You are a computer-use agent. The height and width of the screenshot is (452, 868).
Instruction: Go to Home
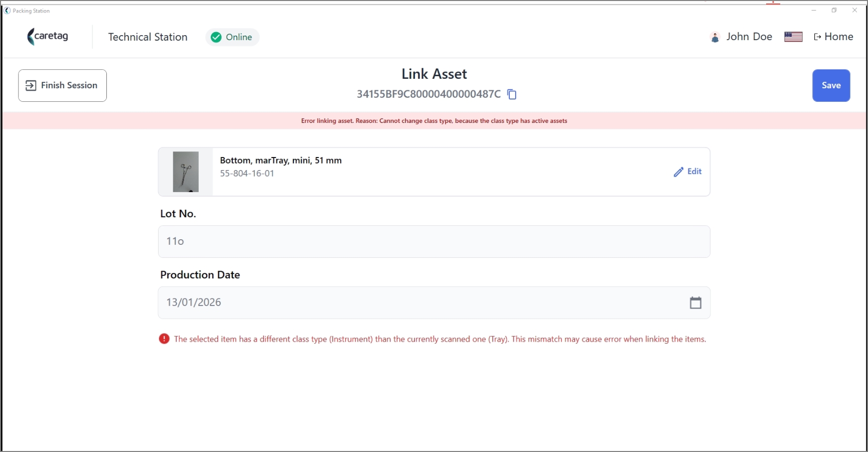point(833,37)
